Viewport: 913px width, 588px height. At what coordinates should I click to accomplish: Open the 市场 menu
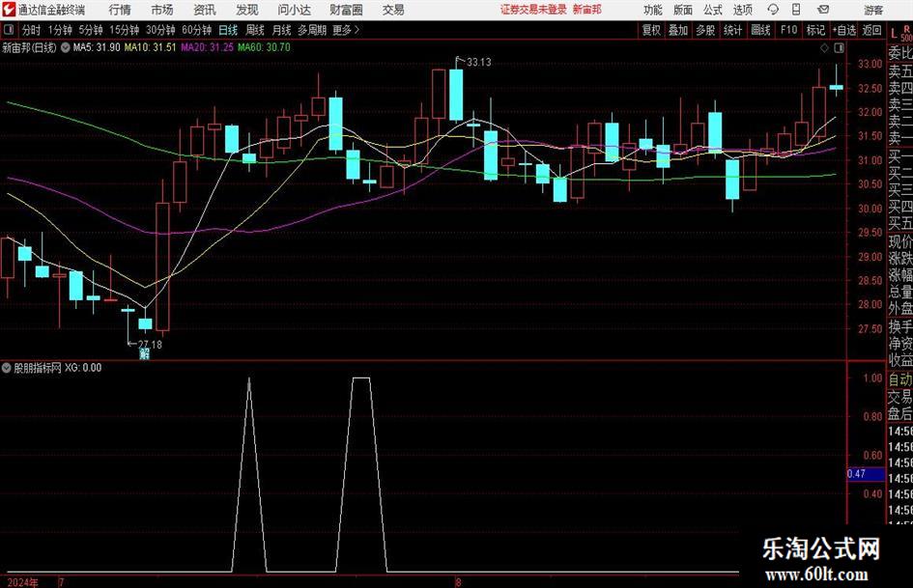coord(162,10)
